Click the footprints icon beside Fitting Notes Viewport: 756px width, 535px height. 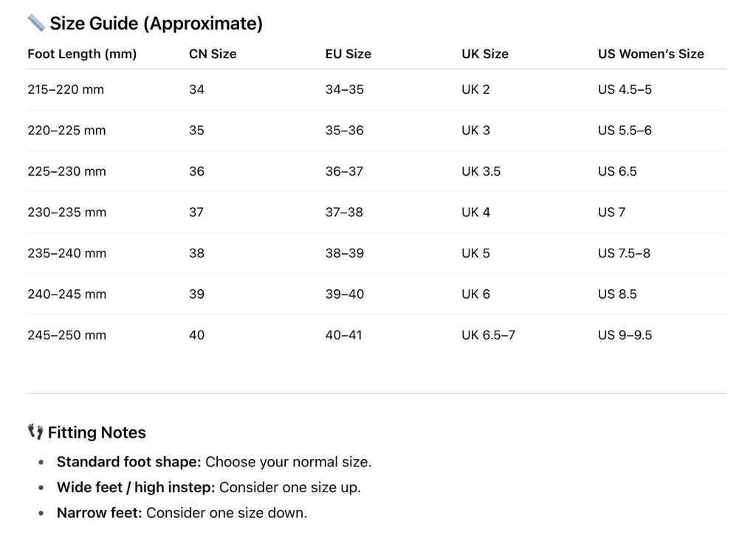(35, 432)
